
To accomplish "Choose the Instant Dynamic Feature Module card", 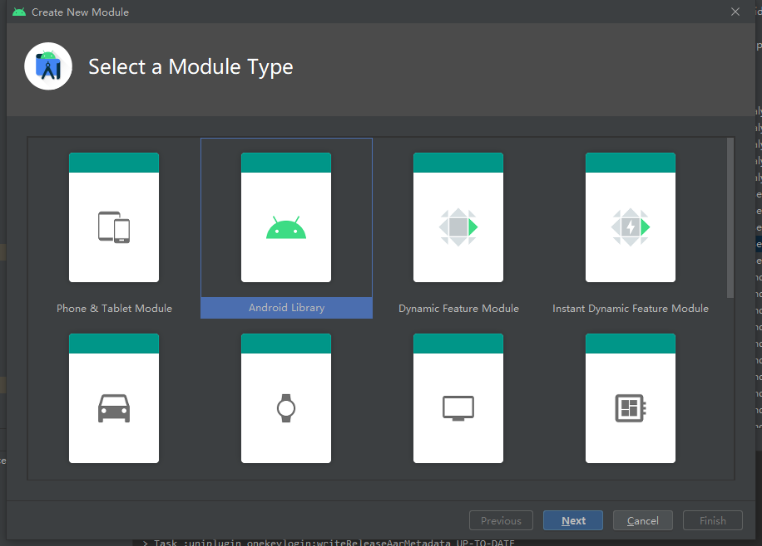I will coord(630,217).
